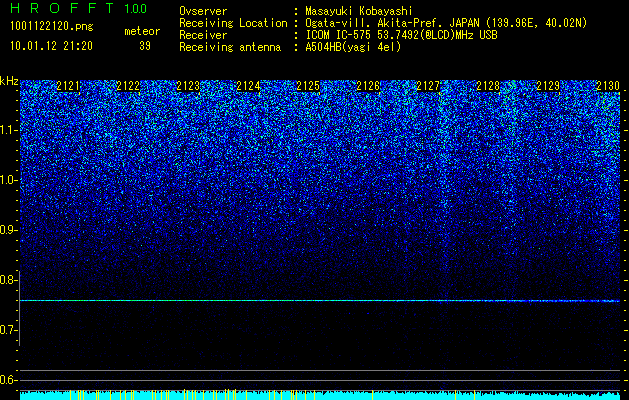The width and height of the screenshot is (629, 400).
Task: Click the file name 1001122120.png
Action: pos(52,27)
